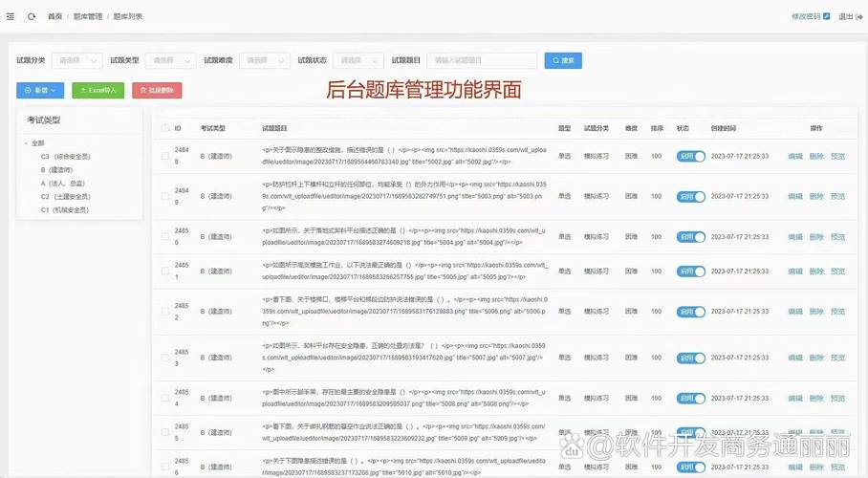Tick the checkbox for row 24854
The height and width of the screenshot is (478, 868).
point(165,398)
